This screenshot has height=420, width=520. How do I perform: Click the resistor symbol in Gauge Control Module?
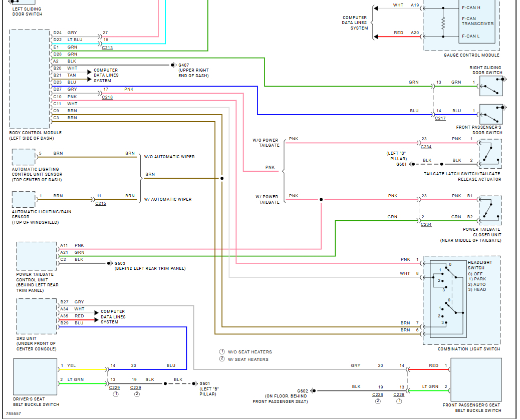click(443, 22)
